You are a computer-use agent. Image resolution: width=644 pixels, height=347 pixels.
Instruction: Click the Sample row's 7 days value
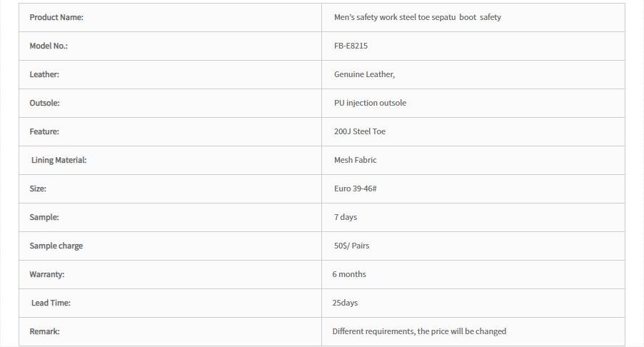coord(346,217)
